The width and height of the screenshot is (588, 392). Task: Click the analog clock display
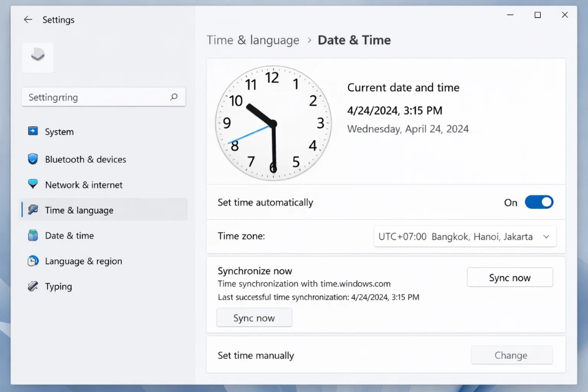[273, 123]
